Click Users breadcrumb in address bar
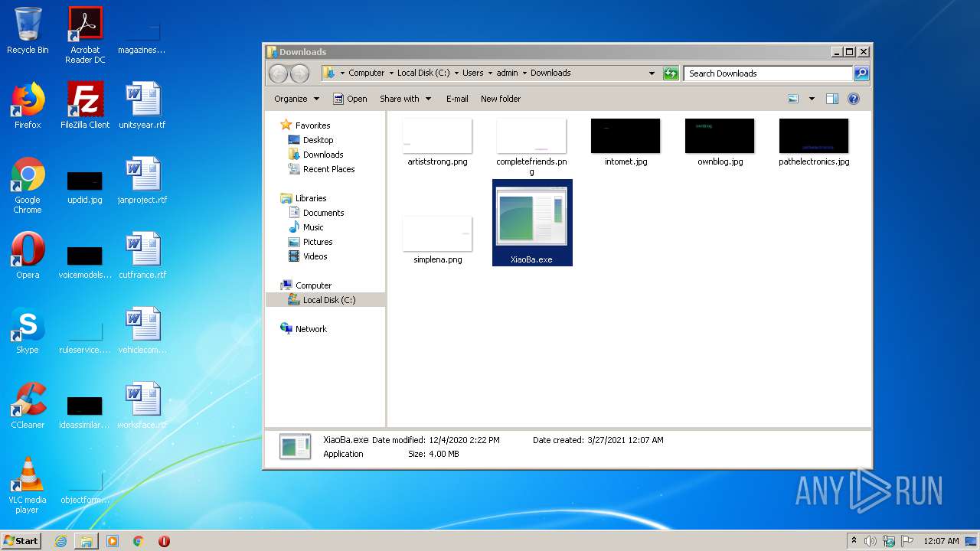The image size is (980, 551). (x=472, y=73)
